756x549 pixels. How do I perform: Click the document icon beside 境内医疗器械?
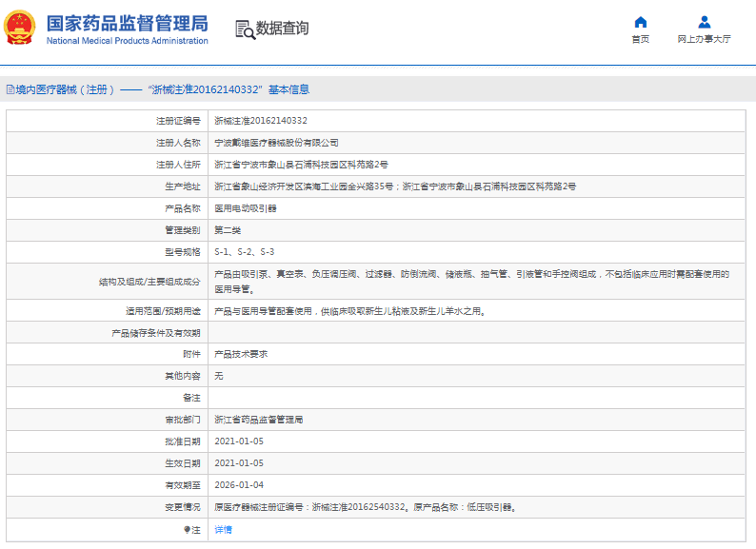[x=10, y=89]
